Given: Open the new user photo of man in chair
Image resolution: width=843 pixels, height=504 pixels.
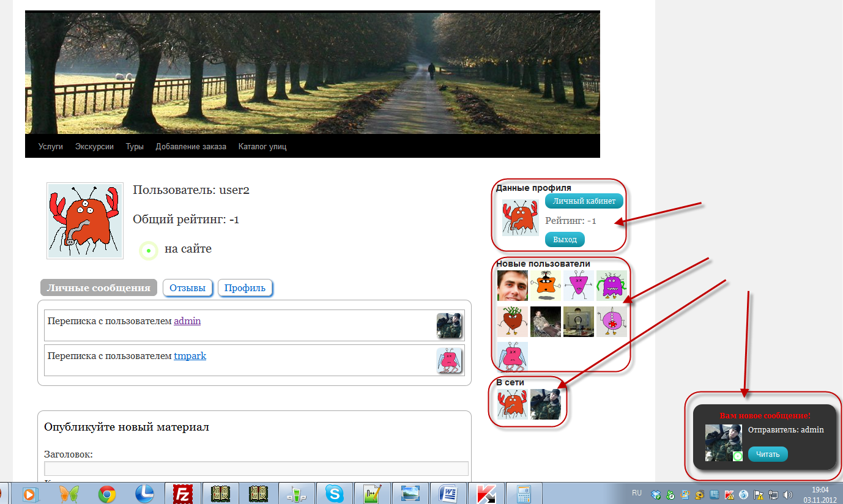Looking at the screenshot, I should (545, 322).
